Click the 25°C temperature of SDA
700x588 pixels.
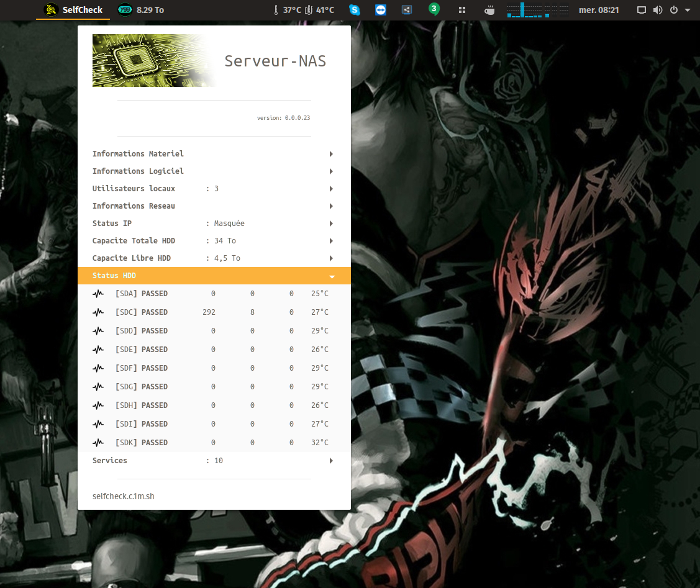coord(320,294)
